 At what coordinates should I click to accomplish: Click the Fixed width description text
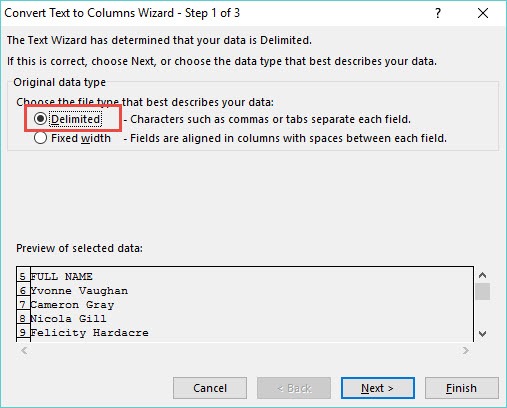click(x=285, y=138)
